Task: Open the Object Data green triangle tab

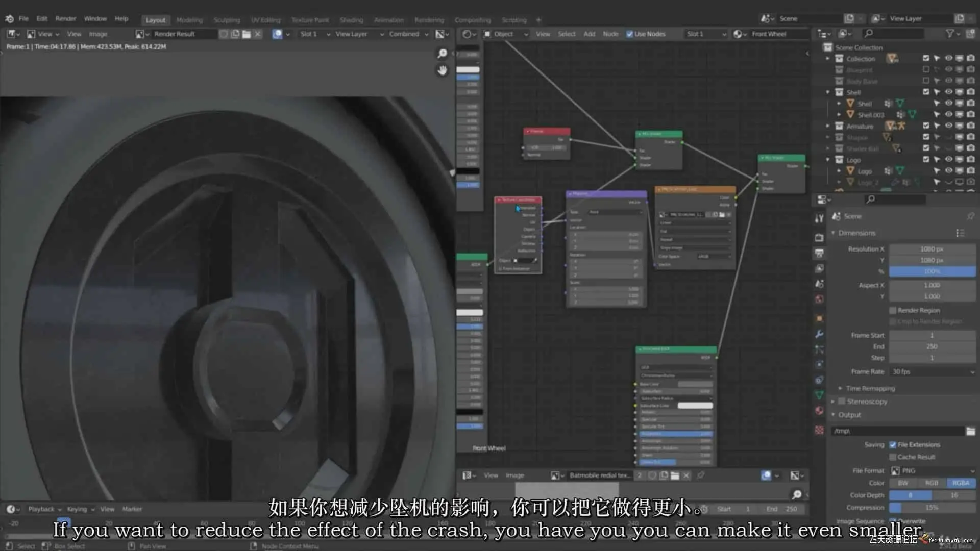Action: pos(819,395)
